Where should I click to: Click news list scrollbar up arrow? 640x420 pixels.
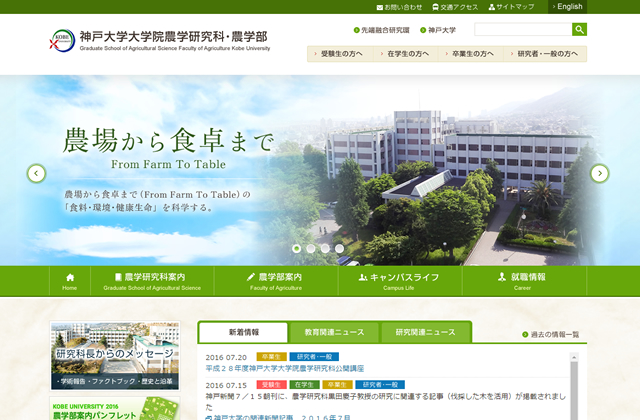574,358
